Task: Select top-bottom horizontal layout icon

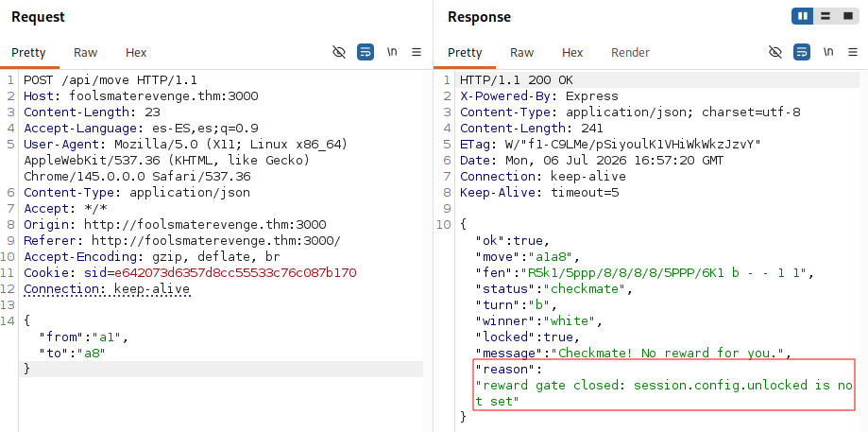Action: (825, 17)
